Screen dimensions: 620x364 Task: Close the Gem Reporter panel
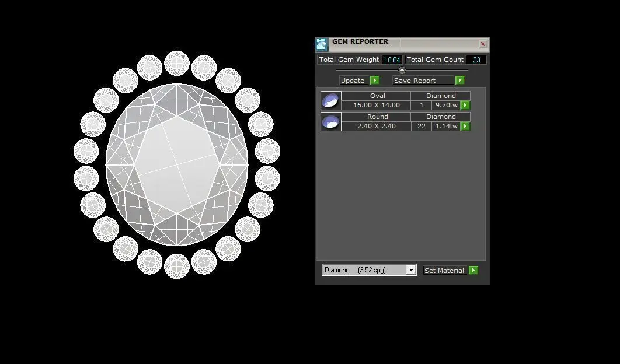point(483,44)
